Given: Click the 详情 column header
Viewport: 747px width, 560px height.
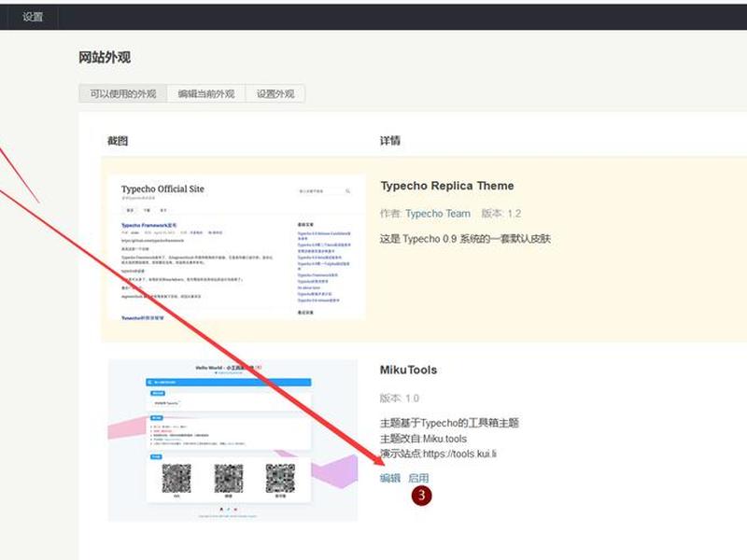Looking at the screenshot, I should [x=389, y=141].
